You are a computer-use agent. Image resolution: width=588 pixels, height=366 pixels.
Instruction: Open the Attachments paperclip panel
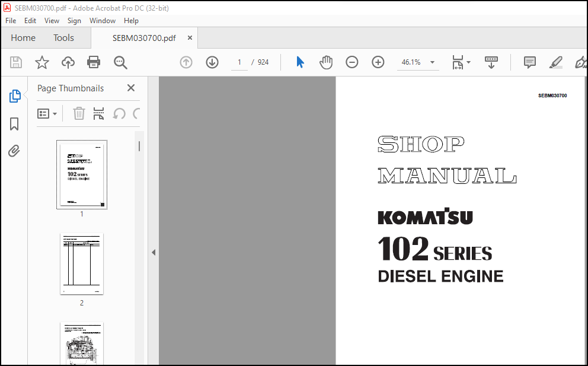pos(14,151)
